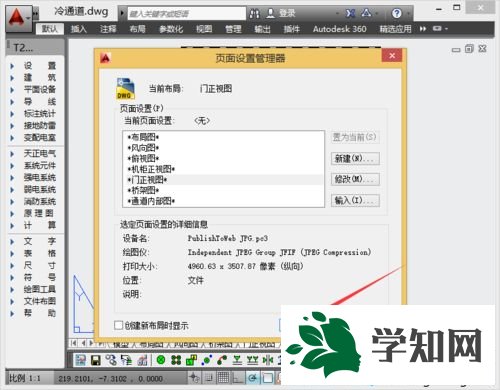Click the 登录 sign-in link

287,13
